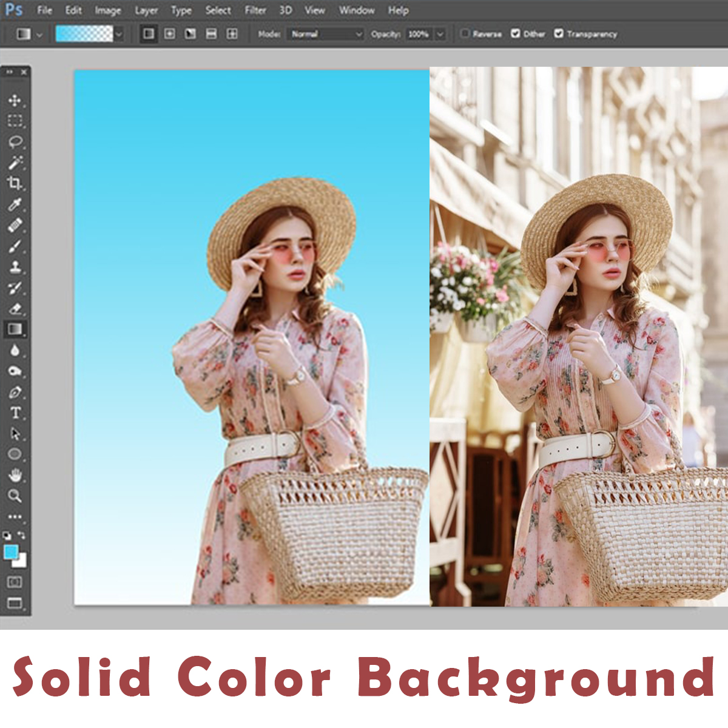Open the Gradient tool preset picker

click(x=29, y=34)
